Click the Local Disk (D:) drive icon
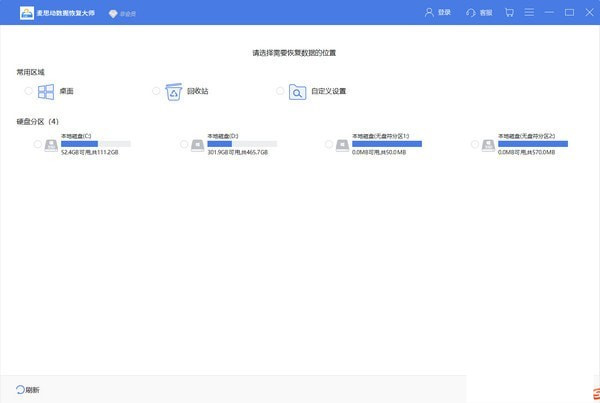 click(x=198, y=145)
